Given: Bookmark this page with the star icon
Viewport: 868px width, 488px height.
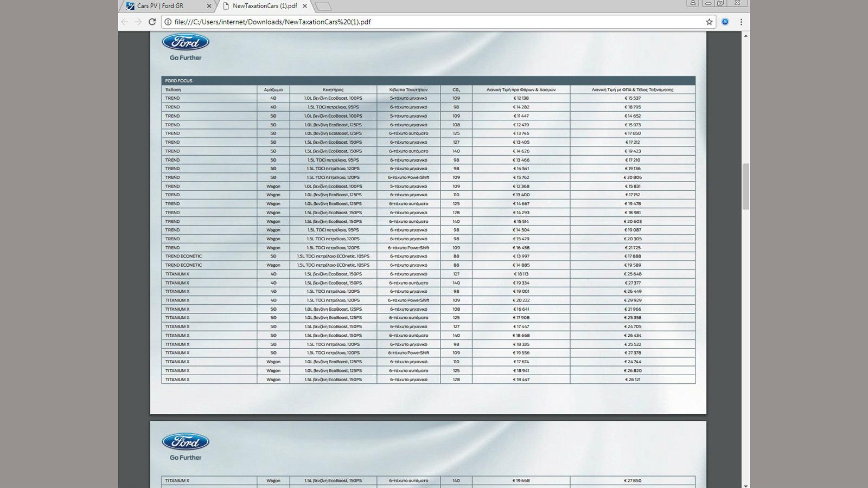Looking at the screenshot, I should tap(709, 22).
